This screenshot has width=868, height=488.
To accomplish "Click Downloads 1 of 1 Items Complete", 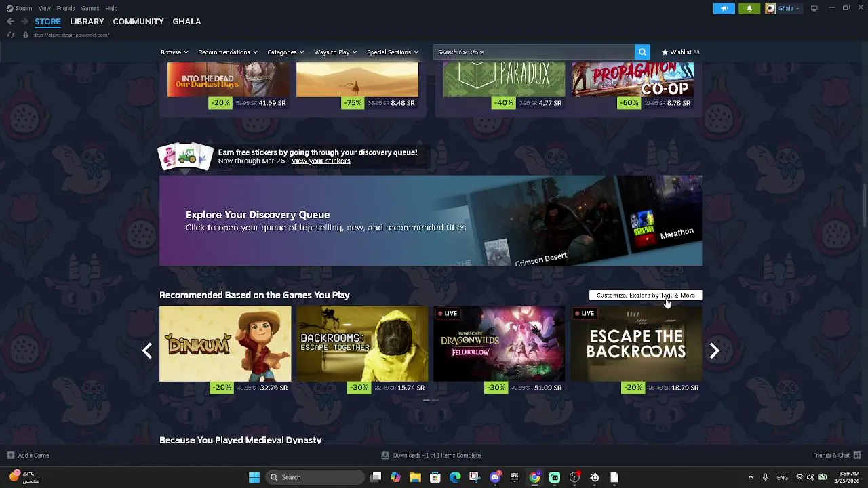I will 437,455.
